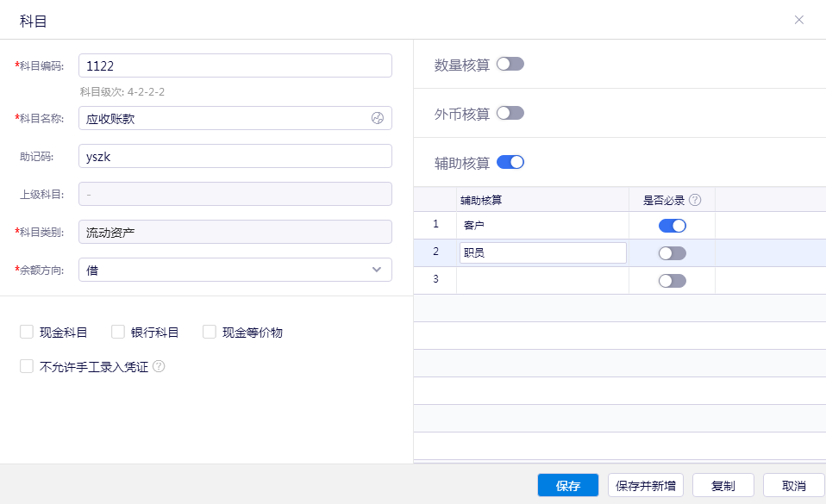826x504 pixels.
Task: Enable required entry for 职员 row
Action: tap(672, 253)
